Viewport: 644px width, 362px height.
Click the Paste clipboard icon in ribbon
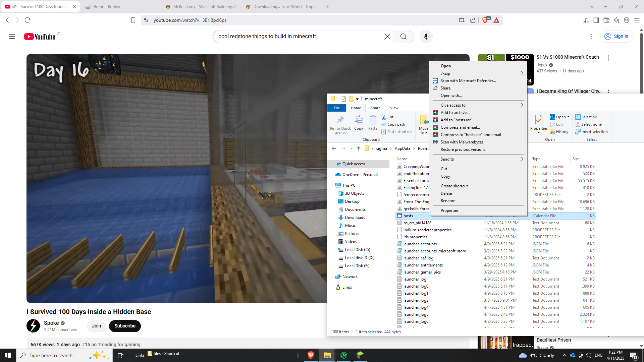pyautogui.click(x=373, y=120)
